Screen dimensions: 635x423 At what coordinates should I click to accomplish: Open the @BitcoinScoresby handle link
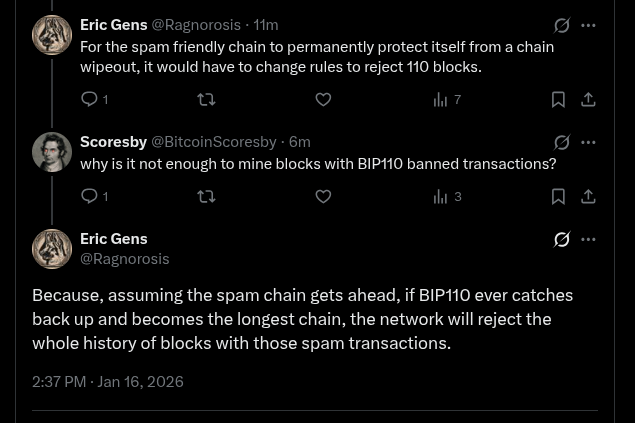pos(214,142)
